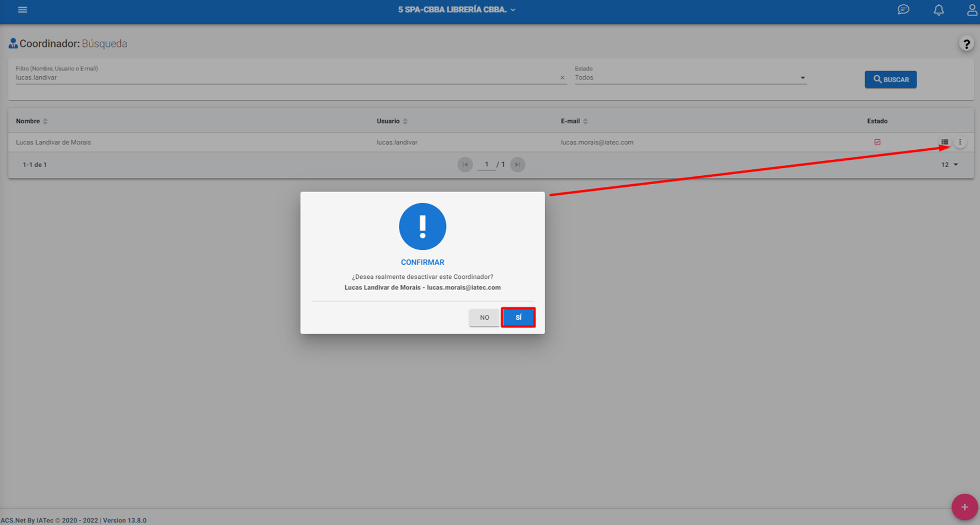Image resolution: width=980 pixels, height=525 pixels.
Task: Select the email cell lucas.morais@iatec.com
Action: point(597,142)
